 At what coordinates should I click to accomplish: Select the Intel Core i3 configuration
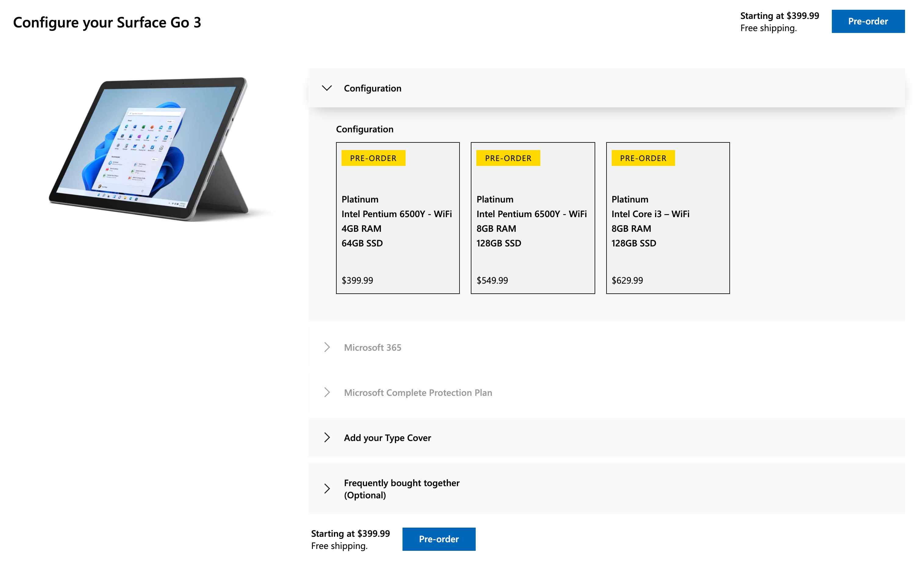click(668, 218)
